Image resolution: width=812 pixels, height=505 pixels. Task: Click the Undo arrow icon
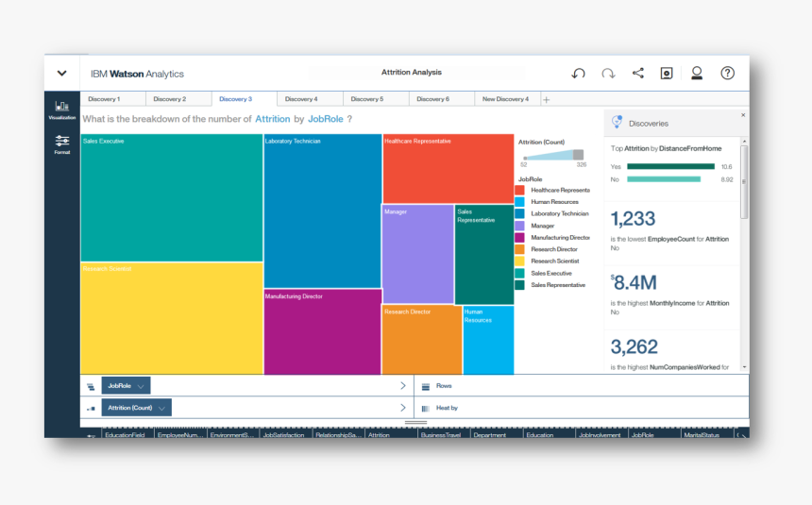(579, 74)
